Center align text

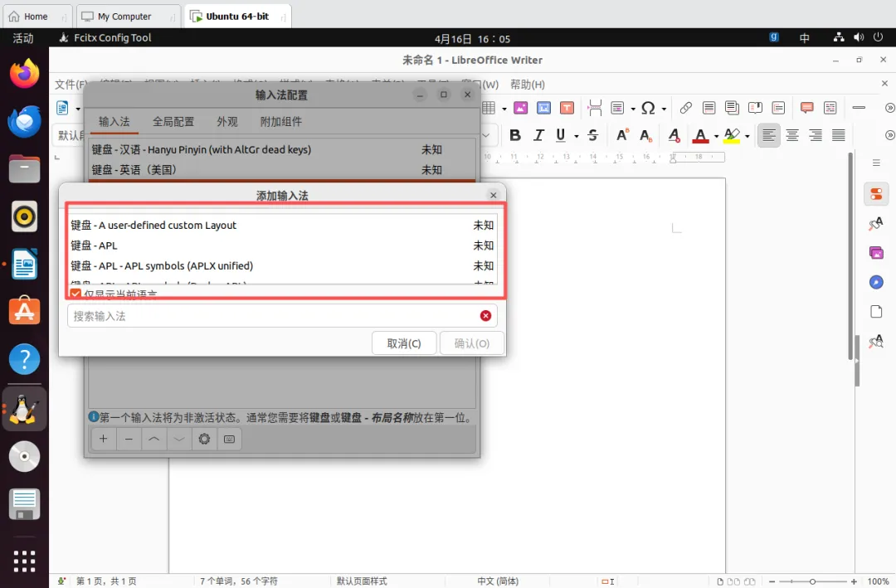point(792,135)
